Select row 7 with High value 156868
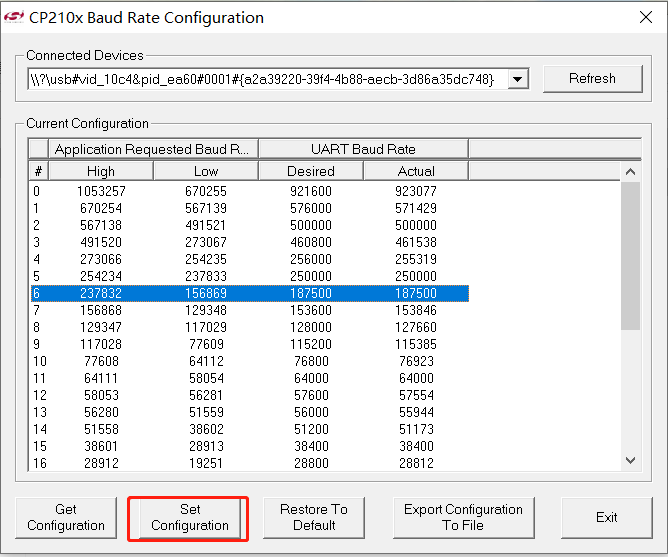Screen dimensions: 668x557 pyautogui.click(x=250, y=310)
